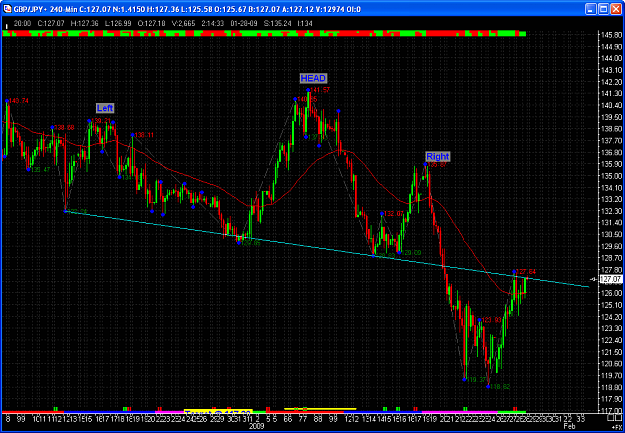Screen dimensions: 625x433
Task: Click the 127.07 current price marker on axis
Action: (x=610, y=279)
